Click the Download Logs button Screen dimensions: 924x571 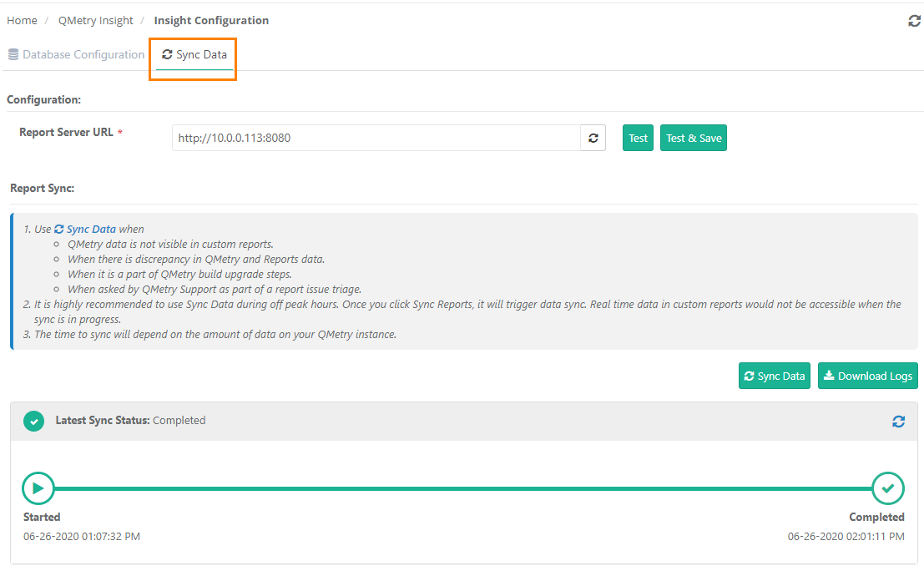tap(867, 376)
